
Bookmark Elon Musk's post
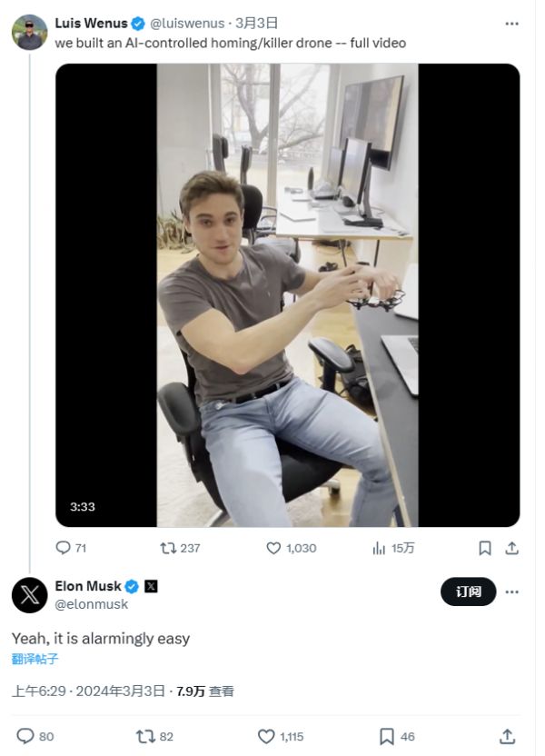(386, 736)
